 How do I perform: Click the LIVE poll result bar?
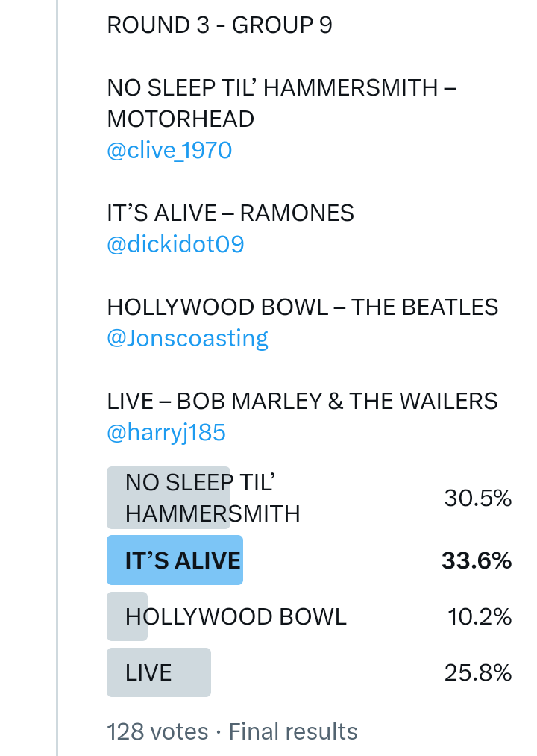pos(158,672)
